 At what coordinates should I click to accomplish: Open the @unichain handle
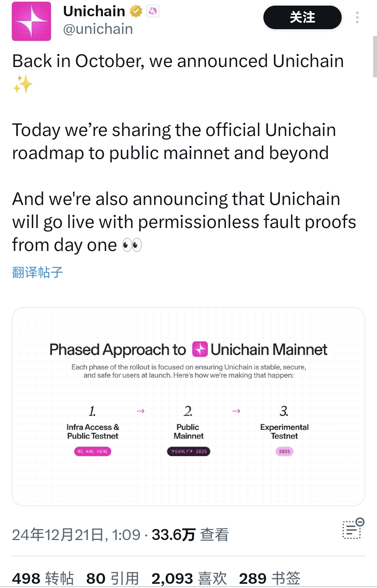tap(98, 29)
